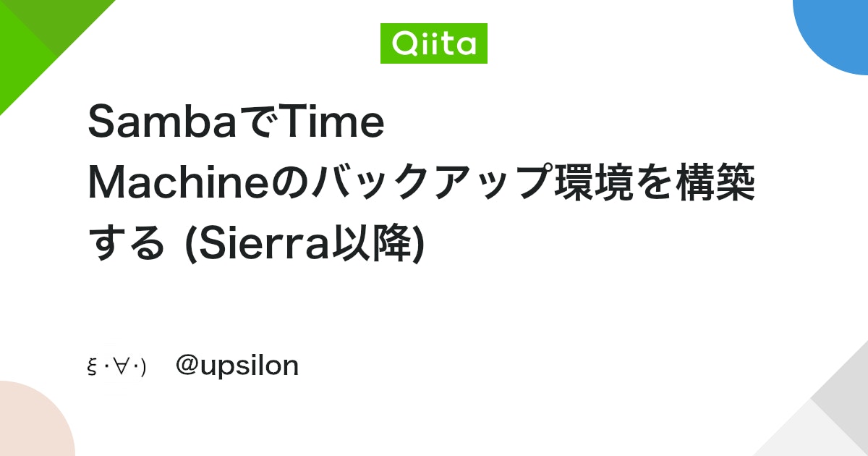Click the "バックアップ" text in the title

tap(430, 184)
